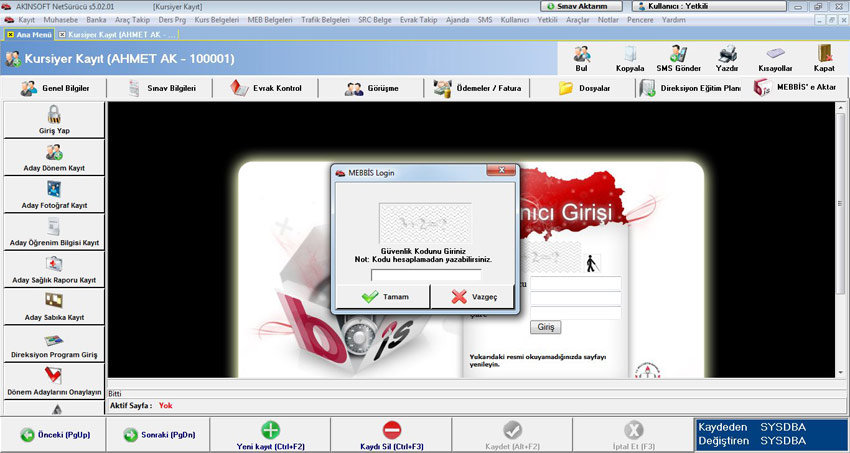Click Aday Fotoğraf Kayıt in the sidebar
Screen dimensions: 850x453
click(x=54, y=195)
